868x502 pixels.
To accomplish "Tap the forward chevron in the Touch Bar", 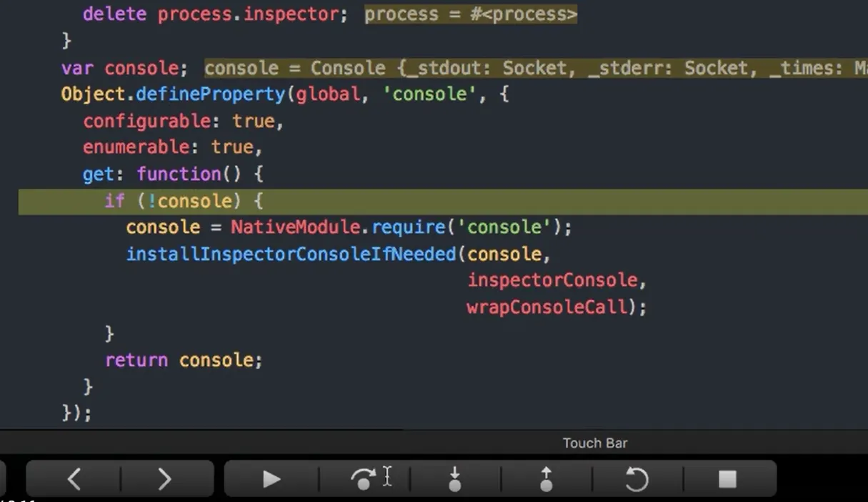I will pyautogui.click(x=164, y=478).
